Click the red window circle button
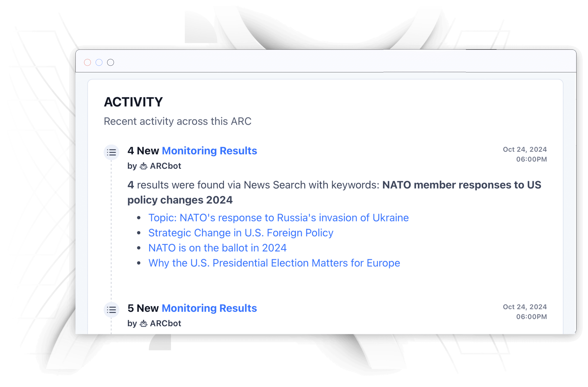Screen dimensions: 588x387 87,62
